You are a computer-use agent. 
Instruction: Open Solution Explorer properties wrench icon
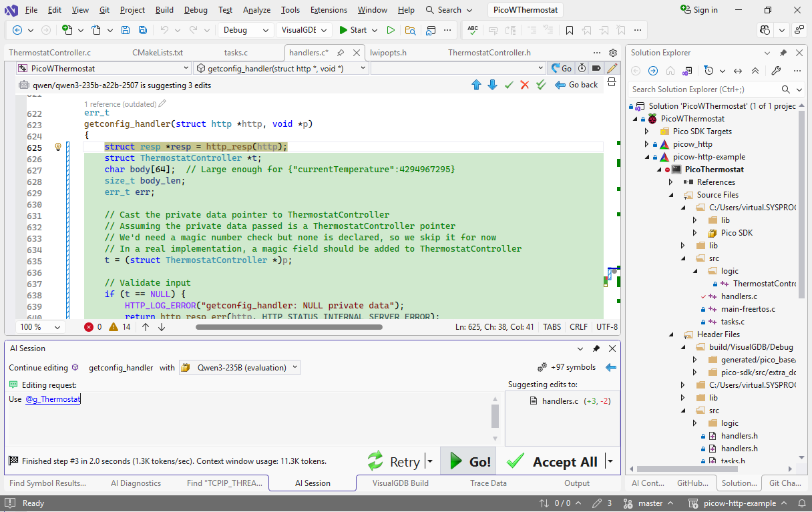tap(776, 71)
